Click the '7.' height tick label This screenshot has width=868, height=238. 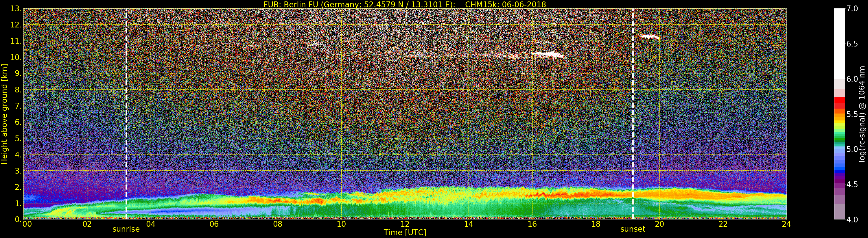point(18,106)
